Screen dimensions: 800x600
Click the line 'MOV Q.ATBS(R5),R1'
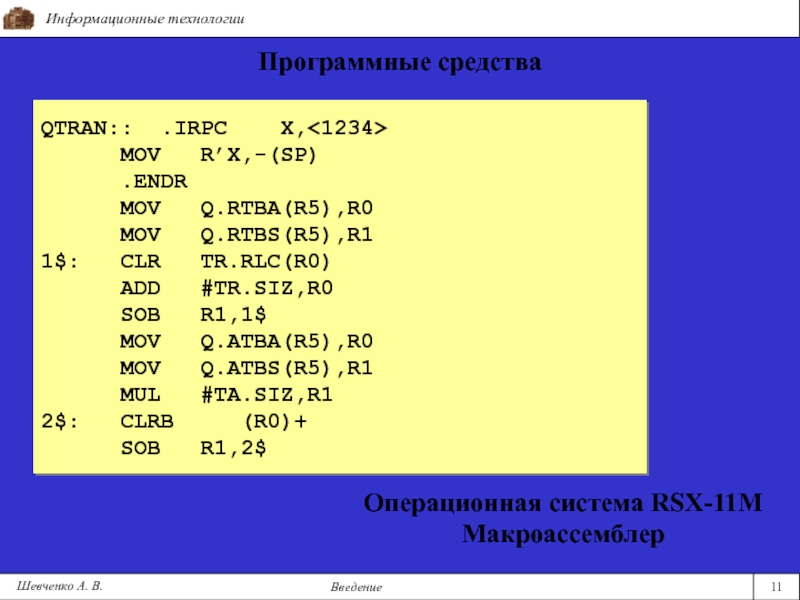tap(246, 367)
